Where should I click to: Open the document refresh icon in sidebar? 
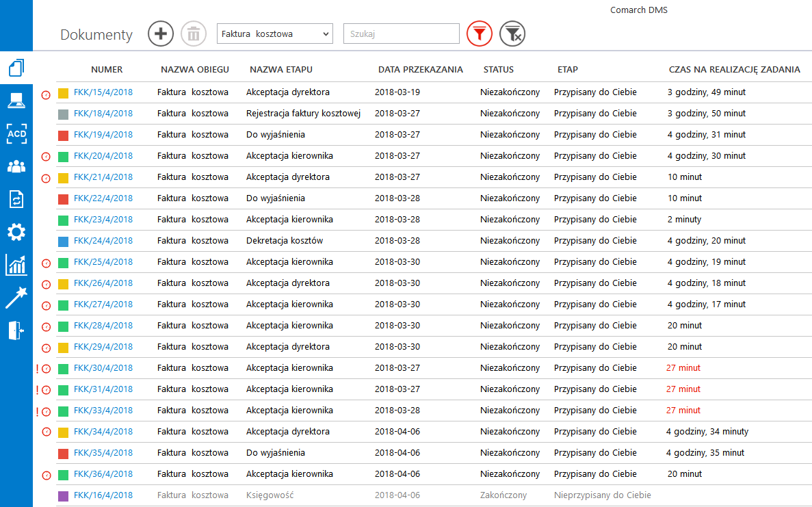(16, 199)
